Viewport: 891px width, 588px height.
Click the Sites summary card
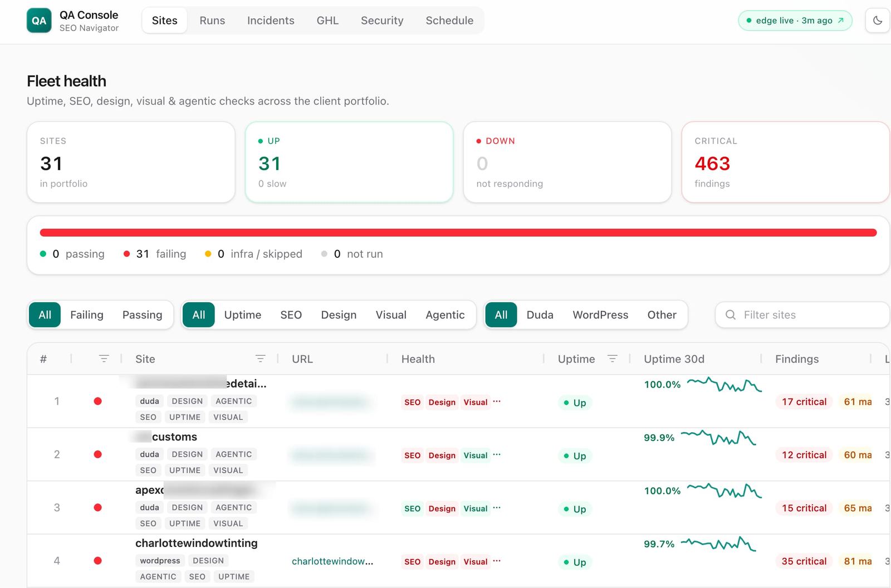pyautogui.click(x=131, y=162)
